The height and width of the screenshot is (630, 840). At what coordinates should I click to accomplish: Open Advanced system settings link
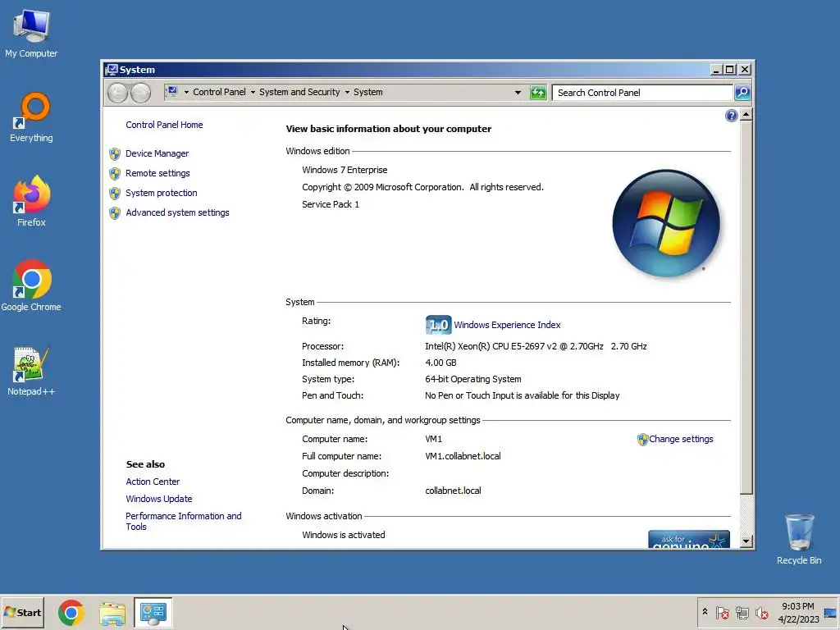[x=177, y=212]
